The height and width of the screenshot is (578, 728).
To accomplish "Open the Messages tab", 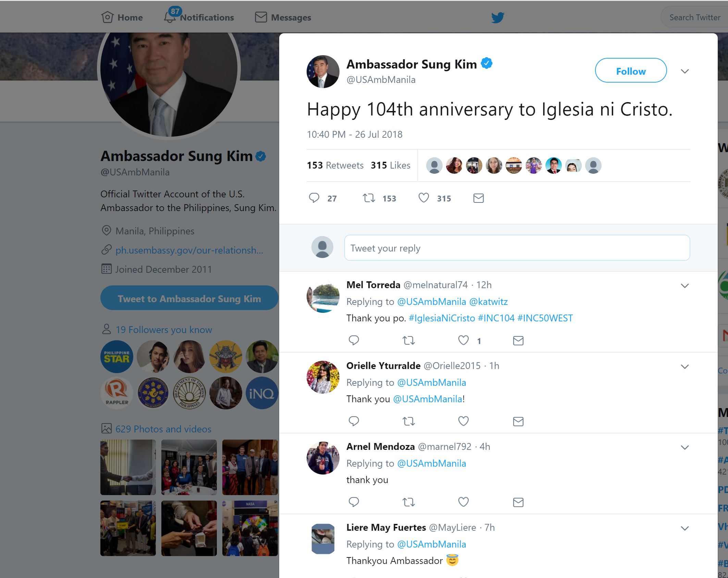I will [283, 17].
